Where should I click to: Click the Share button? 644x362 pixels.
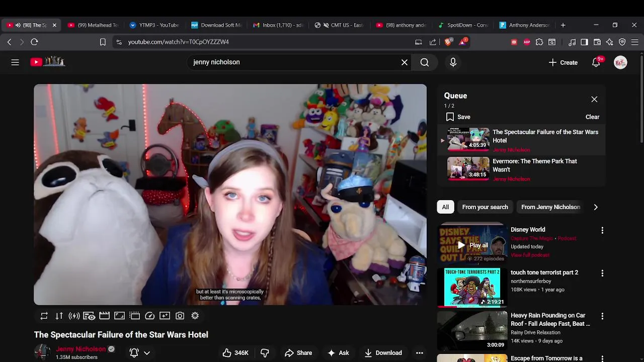[298, 353]
